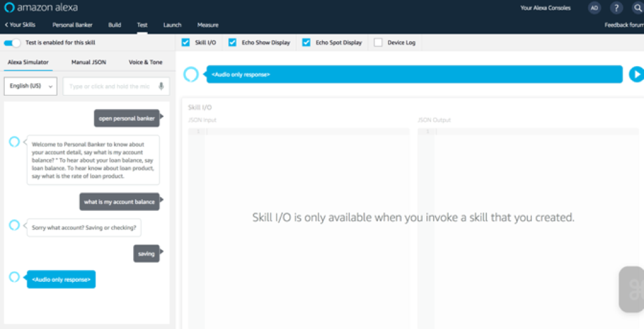
Task: Disable the 'Test is enabled for this skill' switch
Action: pos(12,43)
